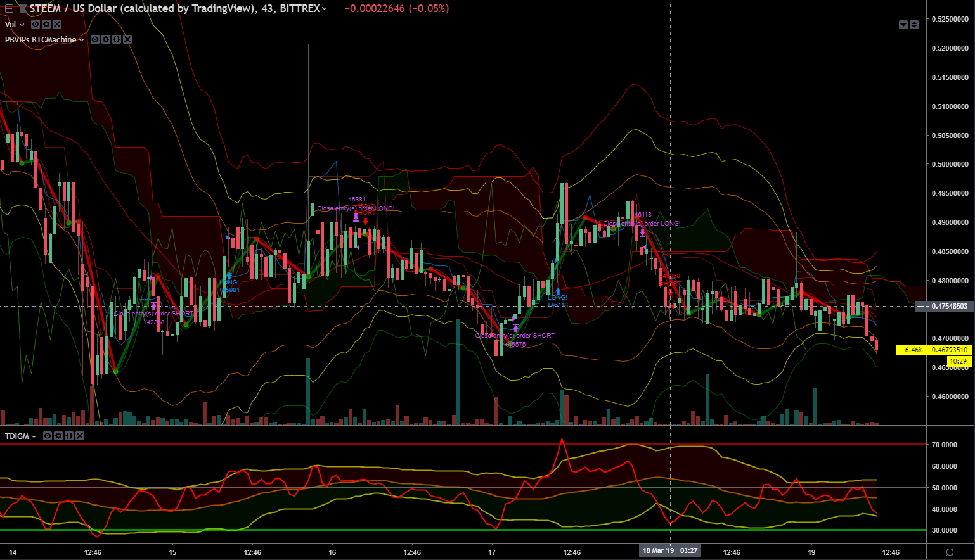Screen dimensions: 975x560
Task: Click the date label 17 on time axis
Action: 492,552
